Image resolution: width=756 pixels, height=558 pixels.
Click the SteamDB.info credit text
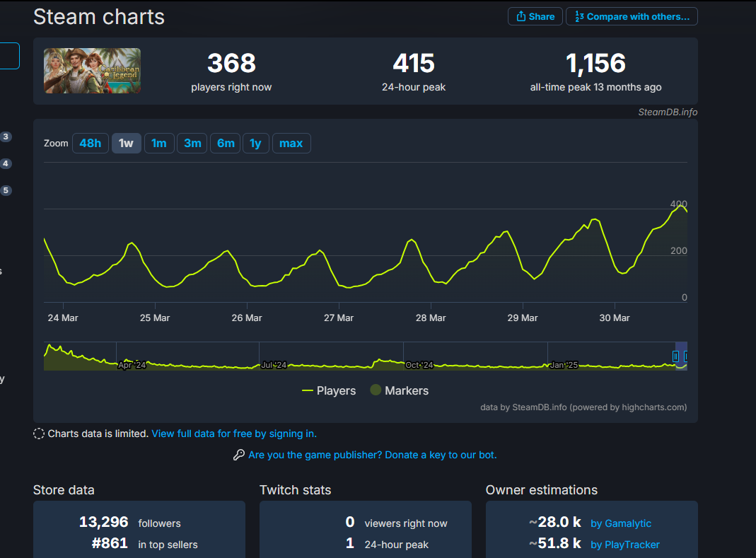click(668, 112)
